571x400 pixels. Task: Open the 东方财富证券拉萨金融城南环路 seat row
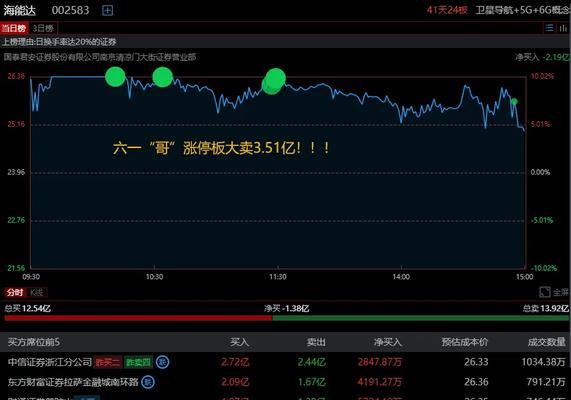click(x=286, y=382)
